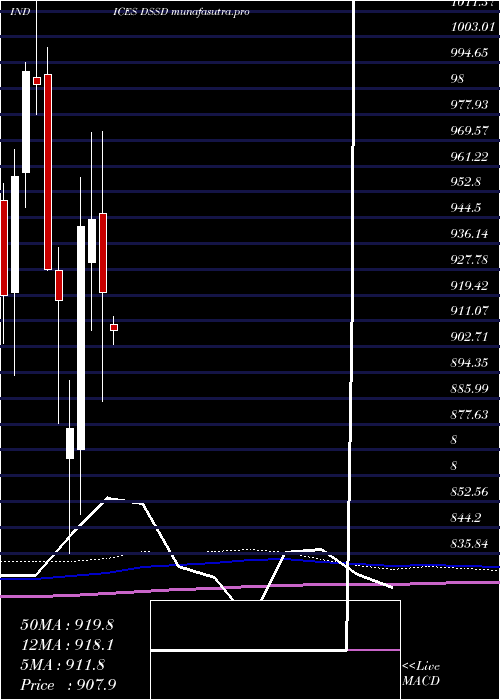Click the 844.2 price axis label

point(466,518)
